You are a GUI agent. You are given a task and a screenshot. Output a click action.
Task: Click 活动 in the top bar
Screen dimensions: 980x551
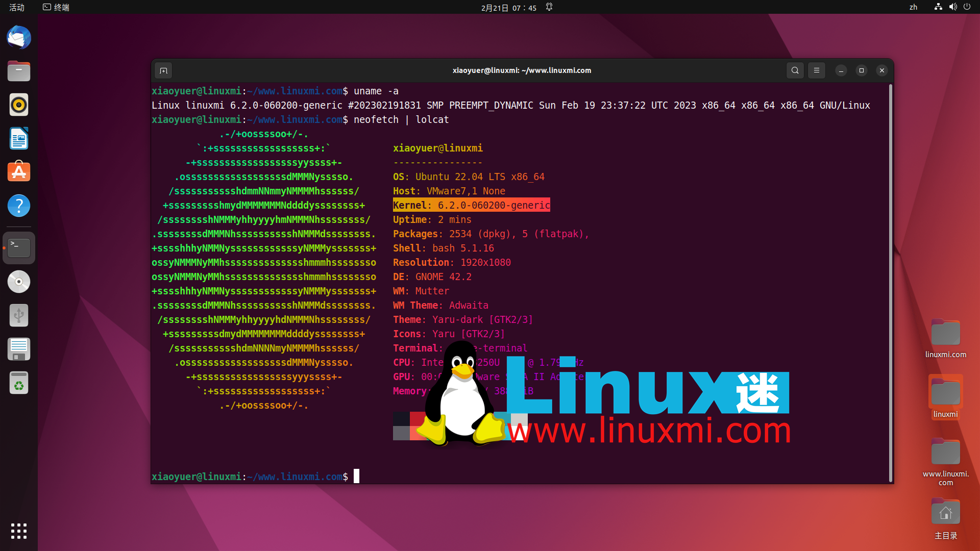pyautogui.click(x=16, y=7)
